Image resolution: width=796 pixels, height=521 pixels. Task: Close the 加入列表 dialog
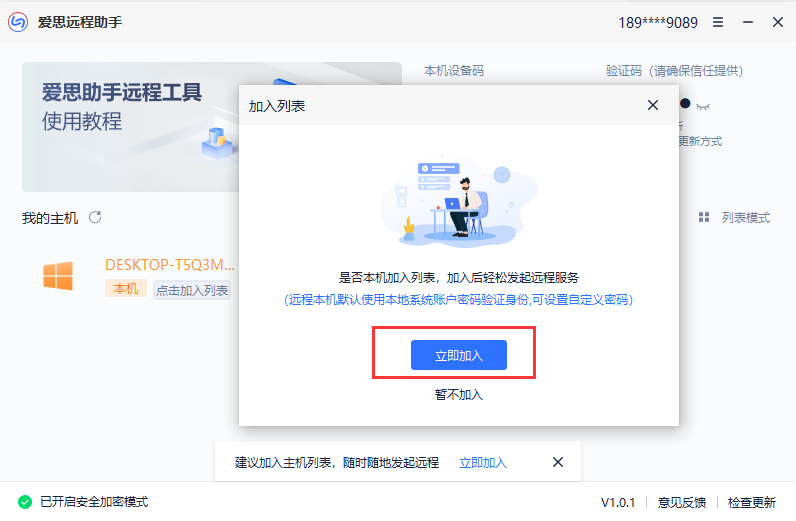(653, 105)
